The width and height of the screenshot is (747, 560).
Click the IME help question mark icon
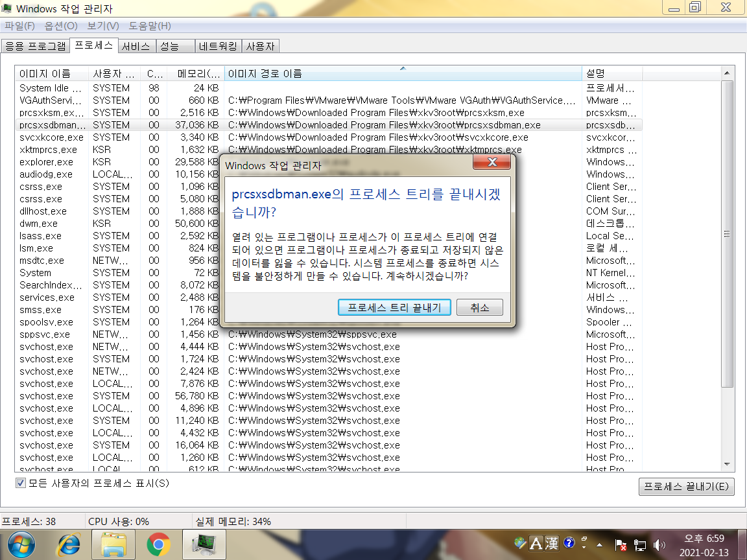click(569, 543)
